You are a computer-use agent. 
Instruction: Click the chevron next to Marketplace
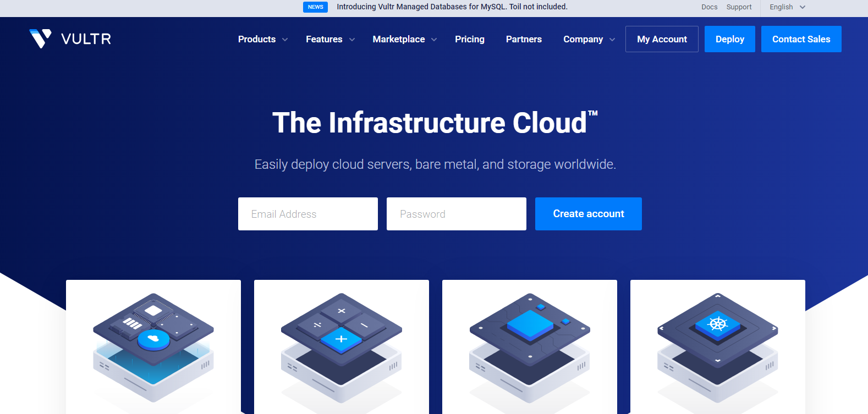pyautogui.click(x=434, y=40)
